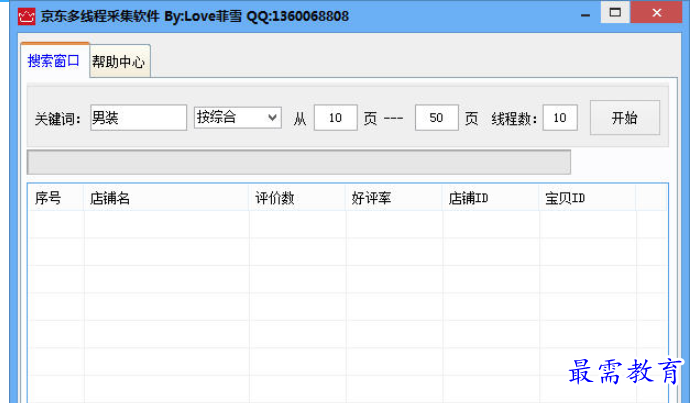Screen dimensions: 690x403
Task: Click the red crown app icon in title bar
Action: coord(26,17)
